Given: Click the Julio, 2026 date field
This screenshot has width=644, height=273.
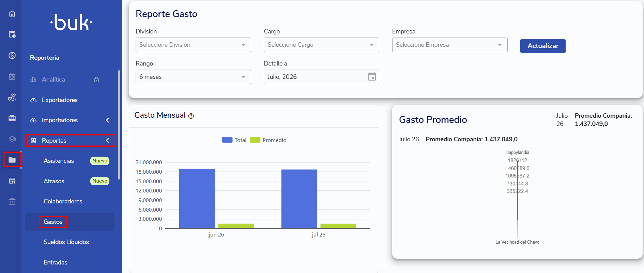Looking at the screenshot, I should [x=321, y=77].
